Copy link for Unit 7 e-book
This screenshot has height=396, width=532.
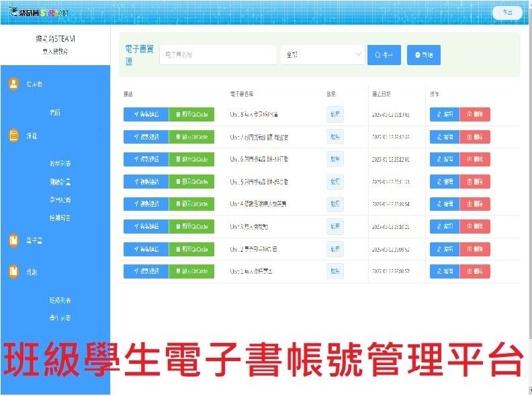pos(146,137)
